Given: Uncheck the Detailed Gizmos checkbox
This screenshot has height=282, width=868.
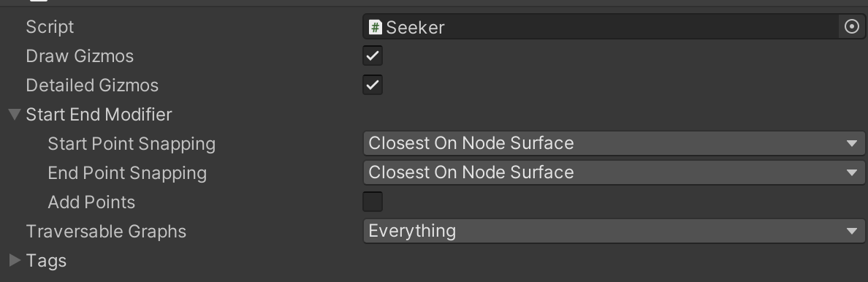Looking at the screenshot, I should [373, 85].
